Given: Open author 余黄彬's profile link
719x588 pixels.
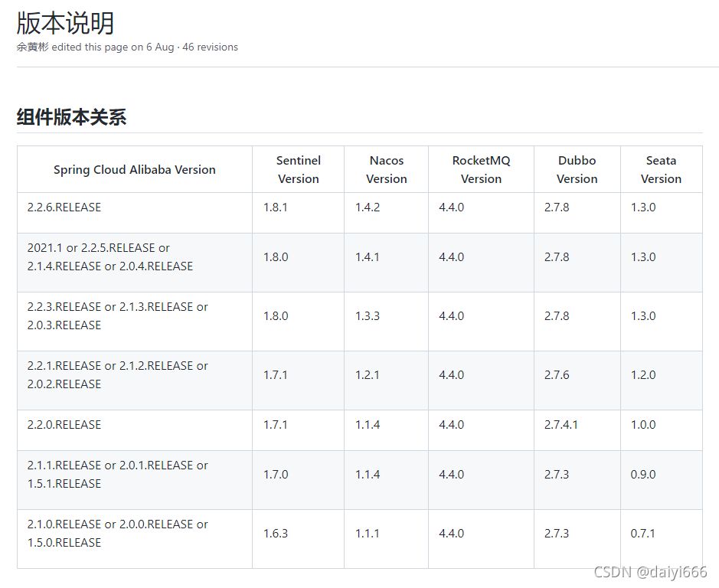Looking at the screenshot, I should pyautogui.click(x=33, y=47).
